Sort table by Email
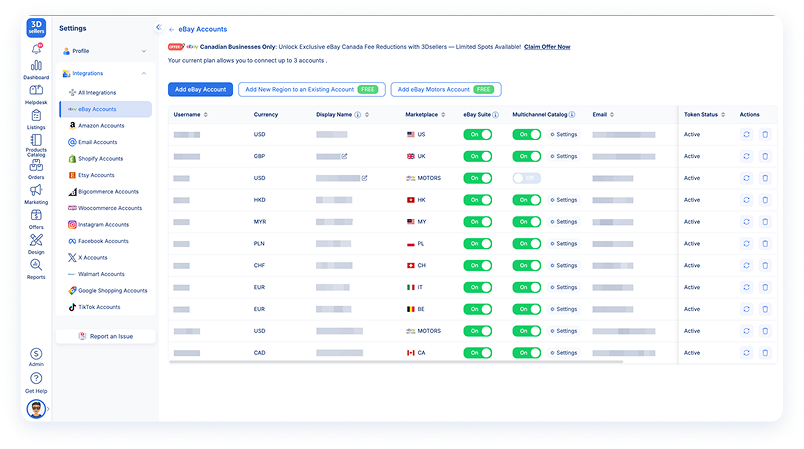The height and width of the screenshot is (449, 804). coord(612,115)
